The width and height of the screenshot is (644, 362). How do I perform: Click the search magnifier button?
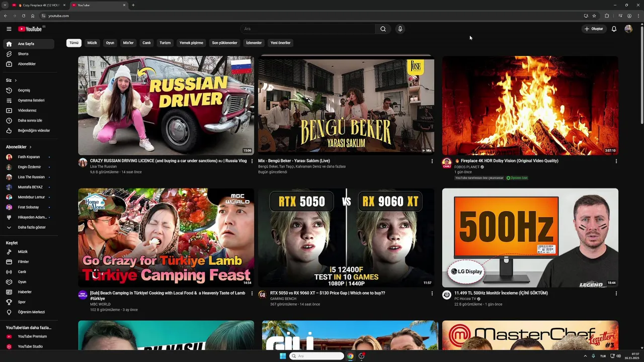[x=383, y=29]
